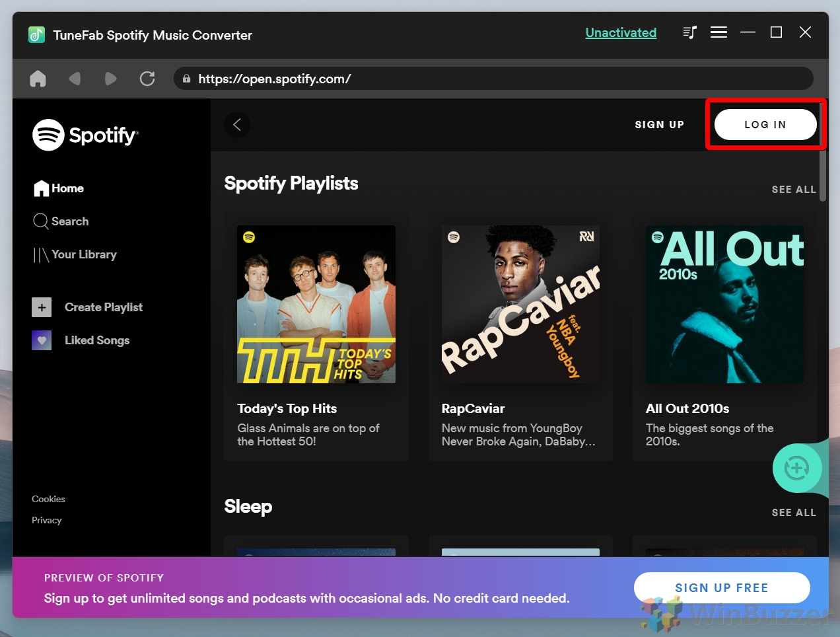This screenshot has height=637, width=840.
Task: Click the Liked Songs heart icon
Action: point(42,340)
